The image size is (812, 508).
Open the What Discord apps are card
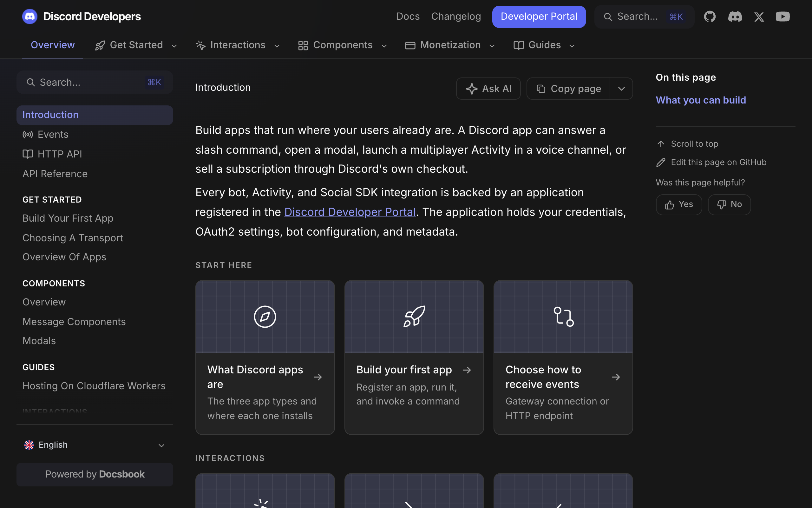point(265,358)
